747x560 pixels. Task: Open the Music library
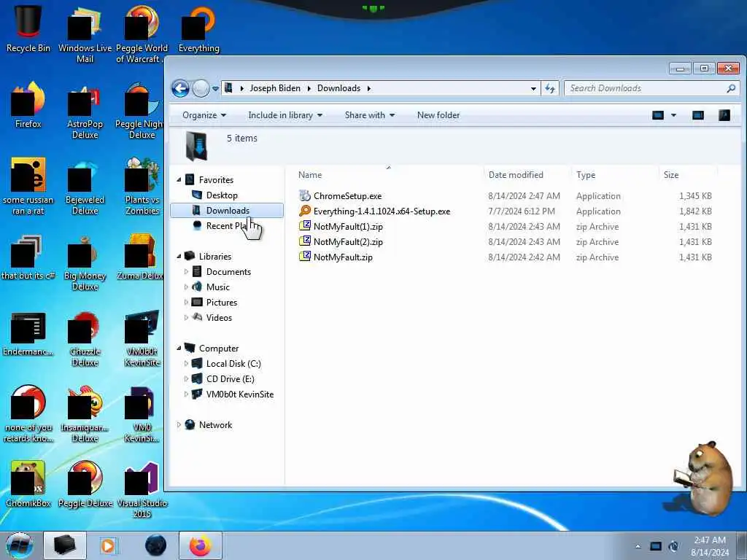[217, 287]
